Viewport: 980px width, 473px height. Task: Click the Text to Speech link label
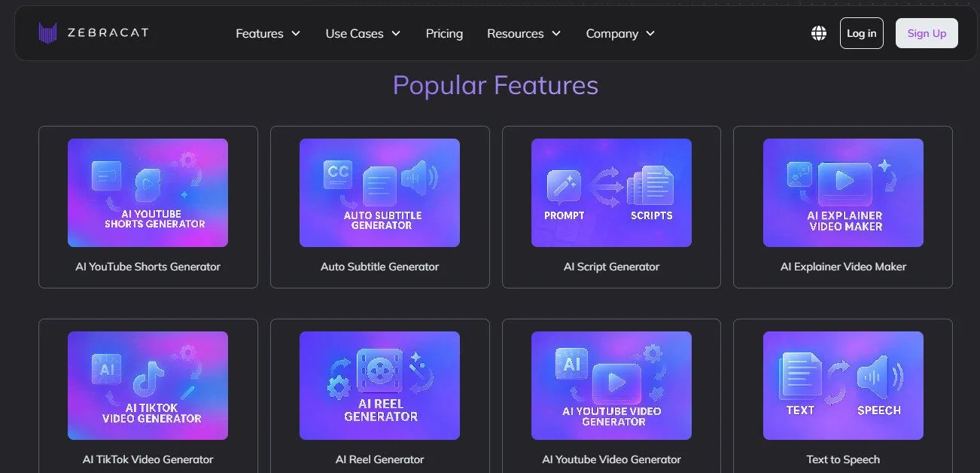click(x=843, y=459)
